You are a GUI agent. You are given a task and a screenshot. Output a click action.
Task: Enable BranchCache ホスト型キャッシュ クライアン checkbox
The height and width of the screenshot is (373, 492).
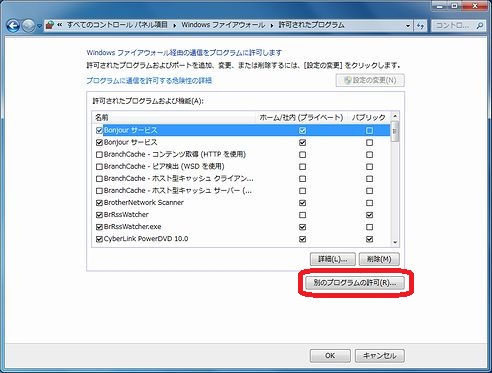point(99,179)
